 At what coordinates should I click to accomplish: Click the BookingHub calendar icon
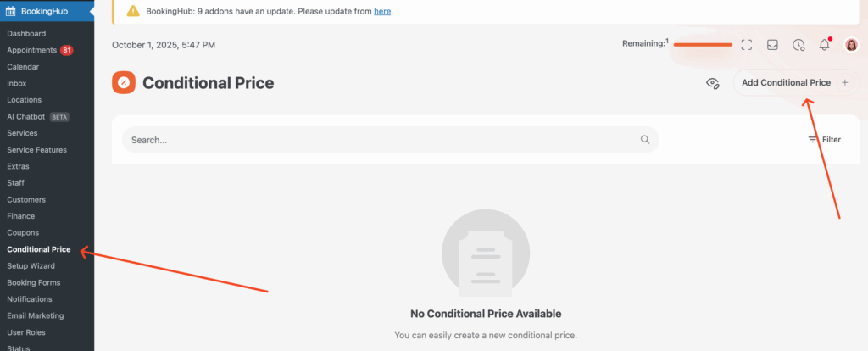11,11
